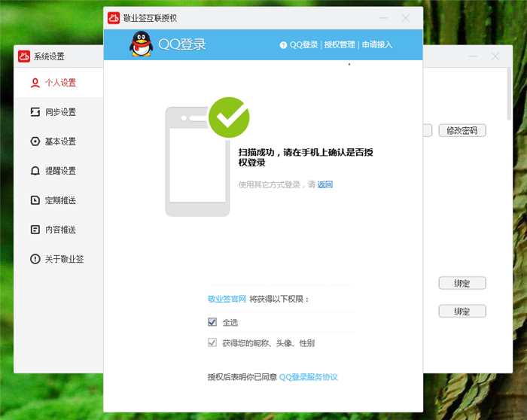Image resolution: width=527 pixels, height=420 pixels.
Task: Click the 敬业签 logo in the 系统设置 title bar
Action: pyautogui.click(x=24, y=56)
